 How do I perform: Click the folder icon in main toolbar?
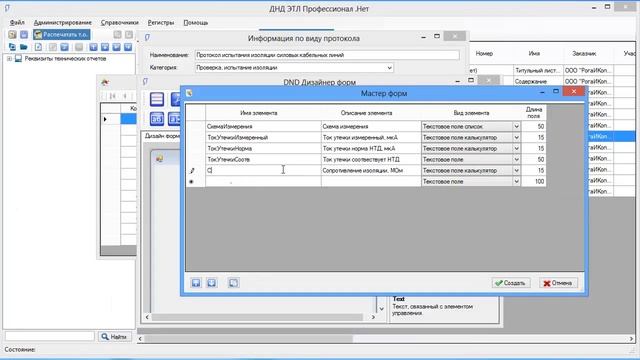(24, 47)
